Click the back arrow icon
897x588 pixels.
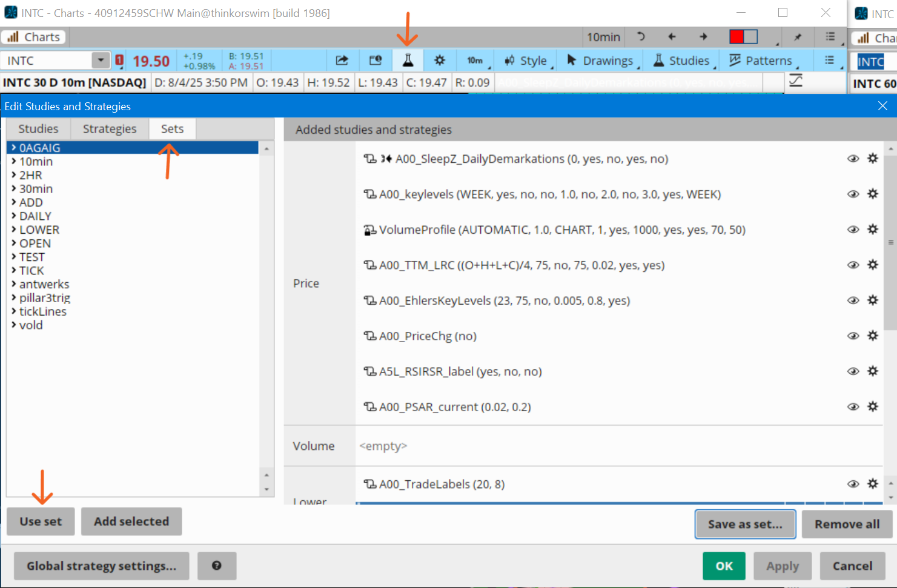point(672,37)
